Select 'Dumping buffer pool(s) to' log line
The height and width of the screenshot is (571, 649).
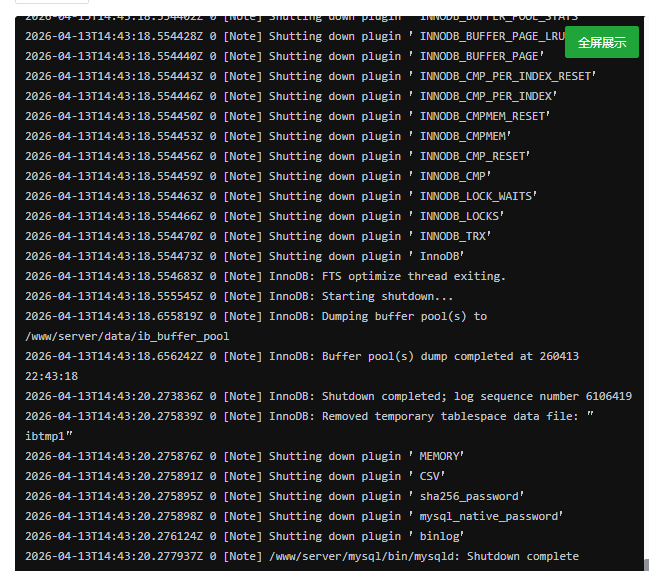point(256,316)
